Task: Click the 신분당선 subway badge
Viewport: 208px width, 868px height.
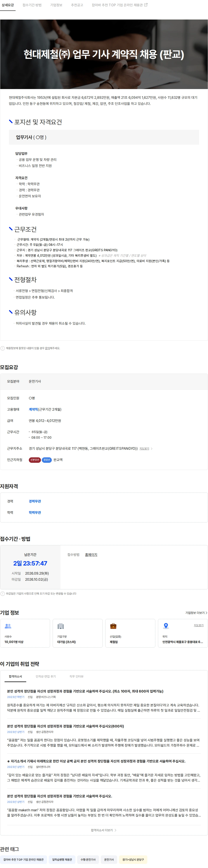Action: click(x=35, y=460)
